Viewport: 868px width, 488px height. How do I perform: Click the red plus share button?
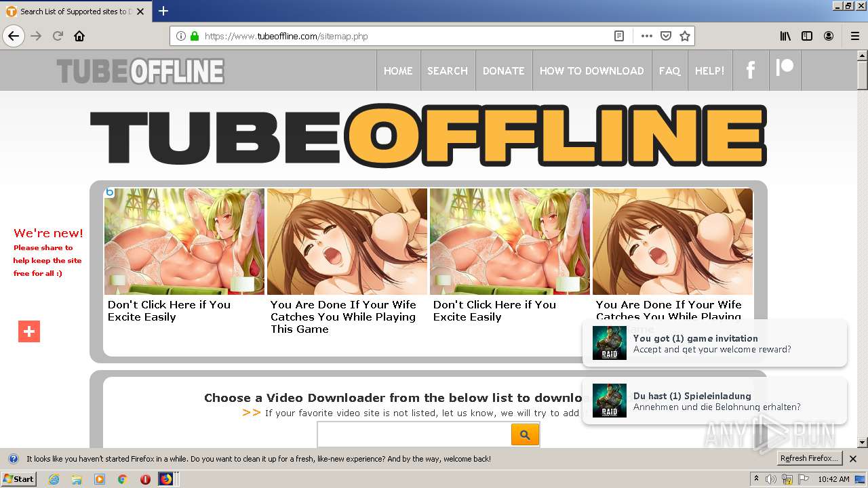coord(29,331)
